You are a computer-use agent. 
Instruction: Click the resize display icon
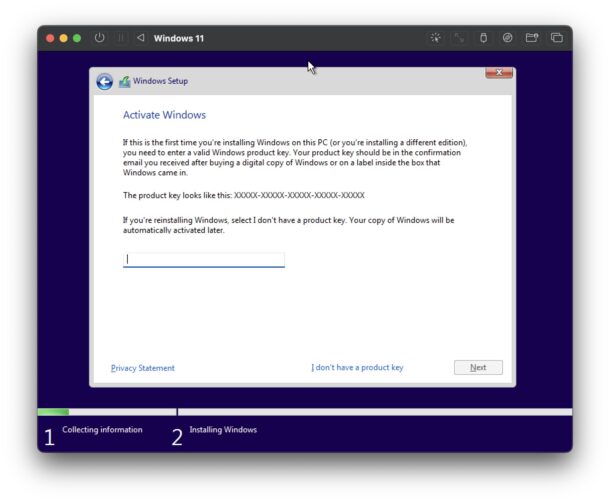coord(459,38)
